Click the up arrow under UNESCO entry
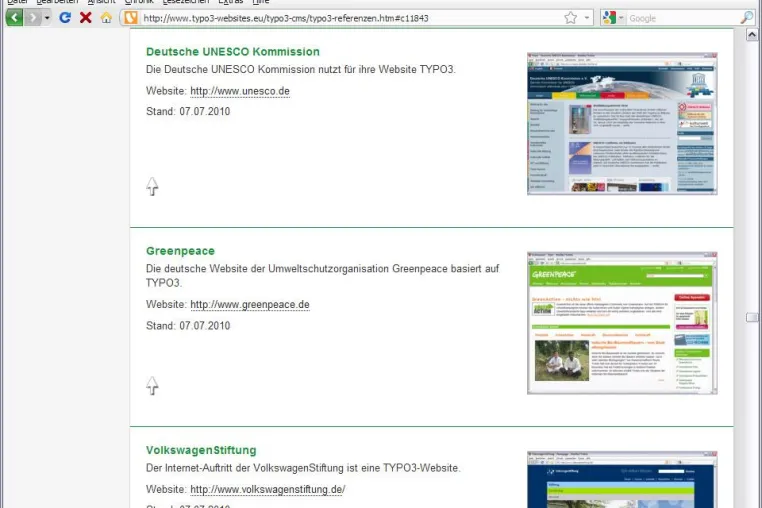The height and width of the screenshot is (508, 762). pyautogui.click(x=152, y=187)
